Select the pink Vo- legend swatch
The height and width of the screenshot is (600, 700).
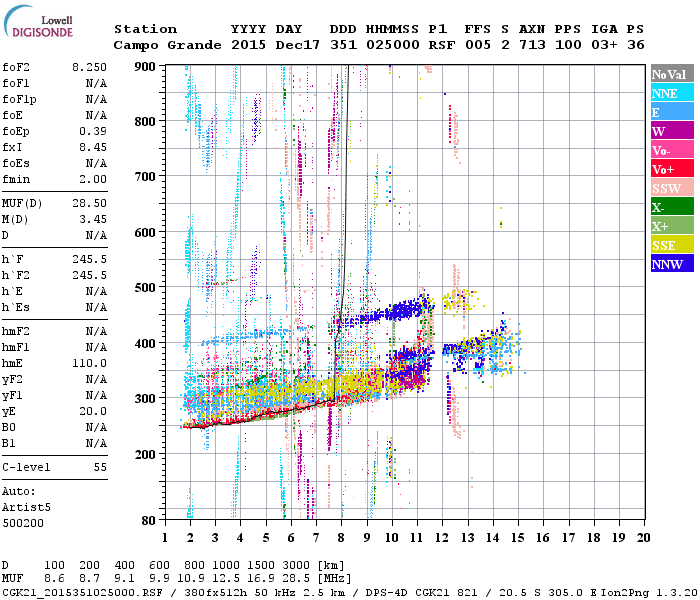(x=672, y=150)
